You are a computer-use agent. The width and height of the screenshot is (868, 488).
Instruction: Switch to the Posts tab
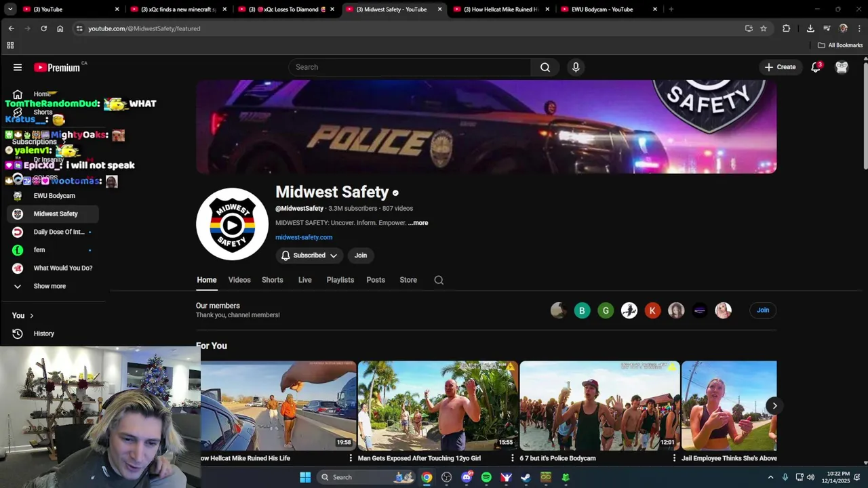pos(376,280)
